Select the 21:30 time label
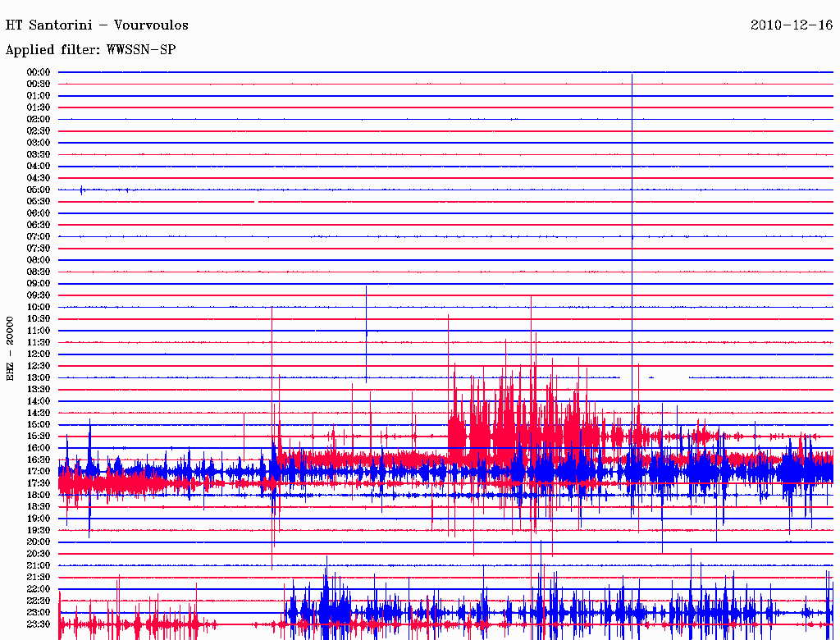The image size is (840, 640). coord(39,578)
